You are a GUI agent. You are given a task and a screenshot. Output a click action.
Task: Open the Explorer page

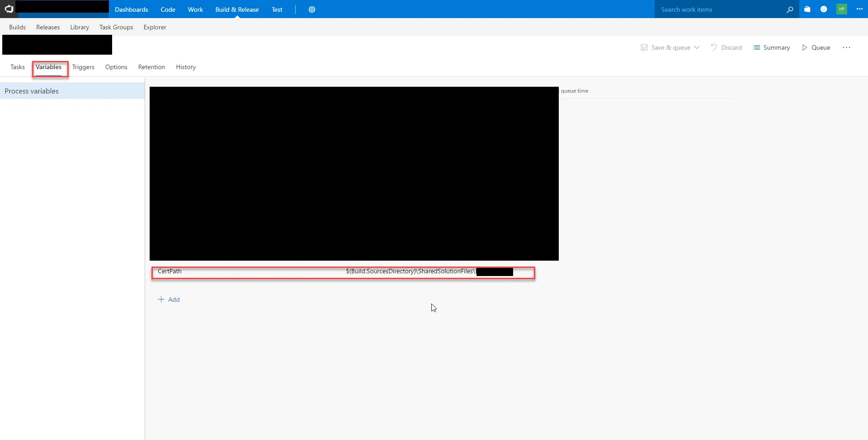155,27
